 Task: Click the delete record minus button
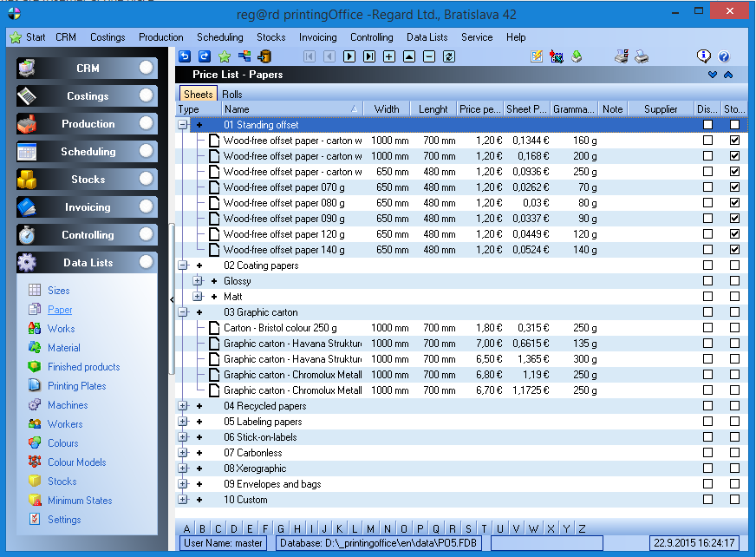[x=429, y=57]
